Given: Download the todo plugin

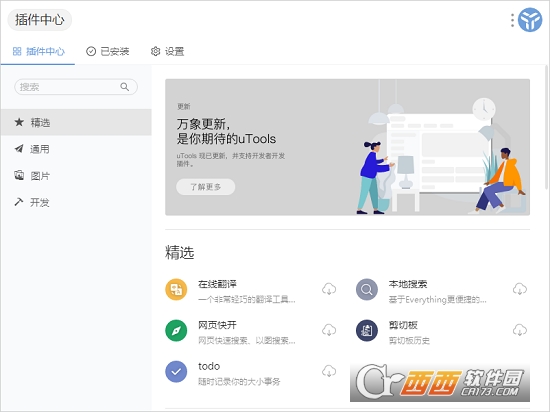Looking at the screenshot, I should 329,371.
